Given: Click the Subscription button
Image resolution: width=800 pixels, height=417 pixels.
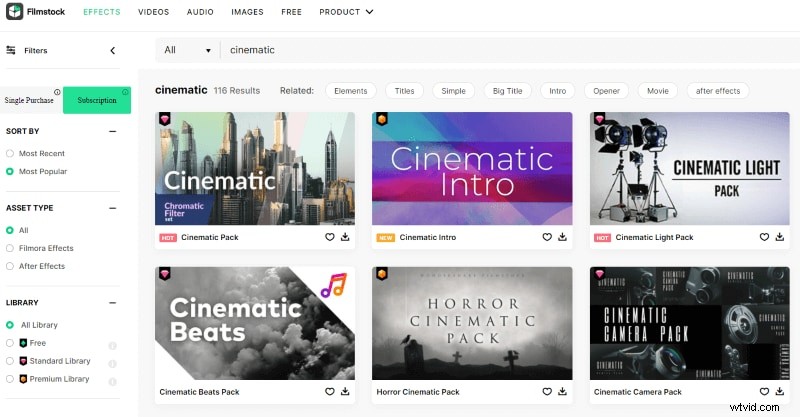Looking at the screenshot, I should pyautogui.click(x=97, y=100).
